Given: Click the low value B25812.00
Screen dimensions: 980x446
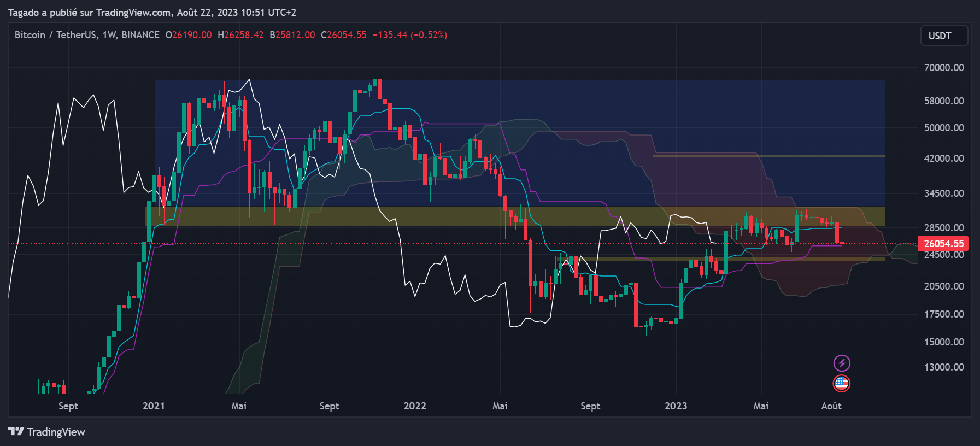Looking at the screenshot, I should [x=292, y=35].
